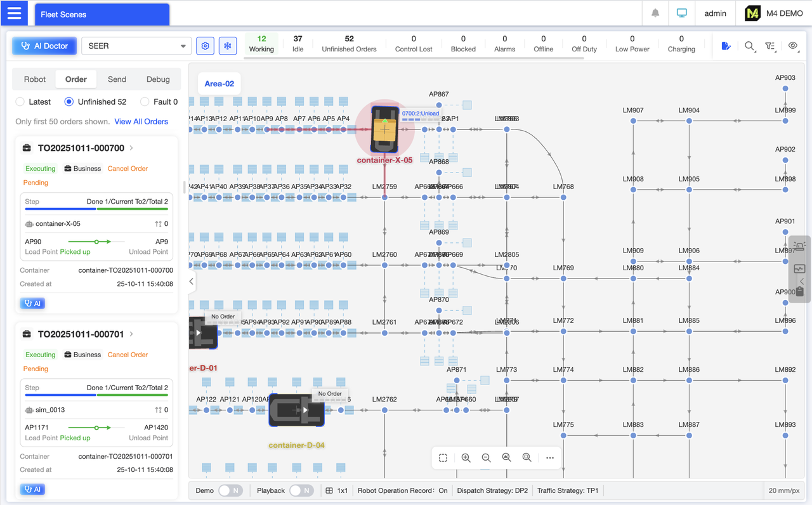Cancel order TO20251011-000701

(x=127, y=355)
